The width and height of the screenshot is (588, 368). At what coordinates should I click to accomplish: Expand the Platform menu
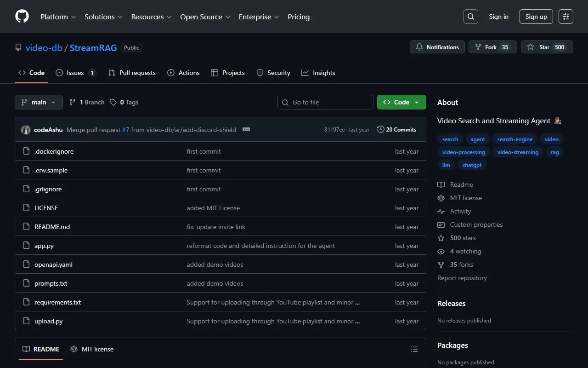point(58,17)
